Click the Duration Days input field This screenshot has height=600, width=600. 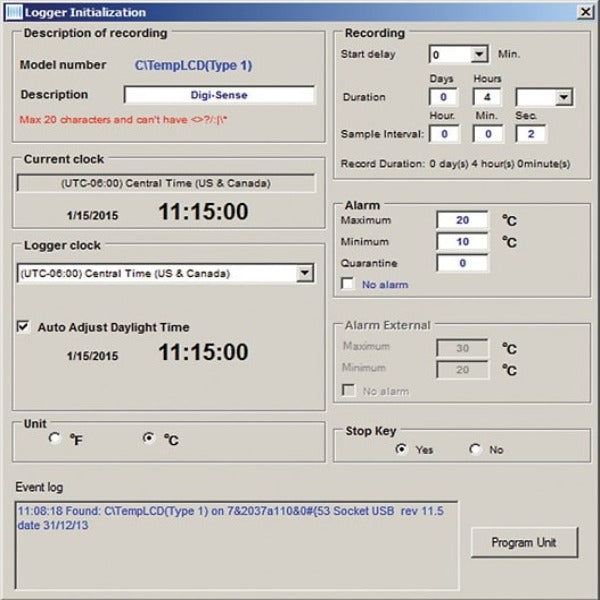(x=444, y=98)
